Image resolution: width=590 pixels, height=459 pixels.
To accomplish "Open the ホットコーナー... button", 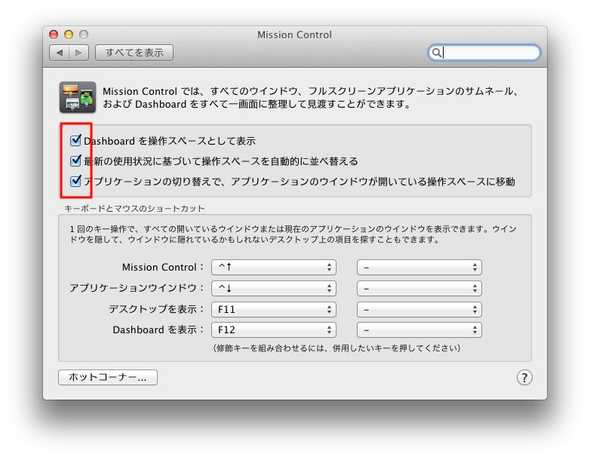I will tap(108, 377).
